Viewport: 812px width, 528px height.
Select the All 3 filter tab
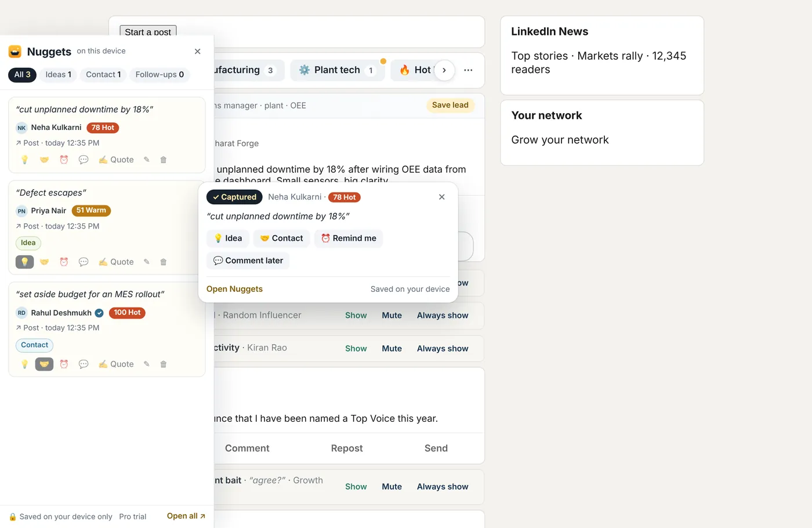pyautogui.click(x=22, y=74)
